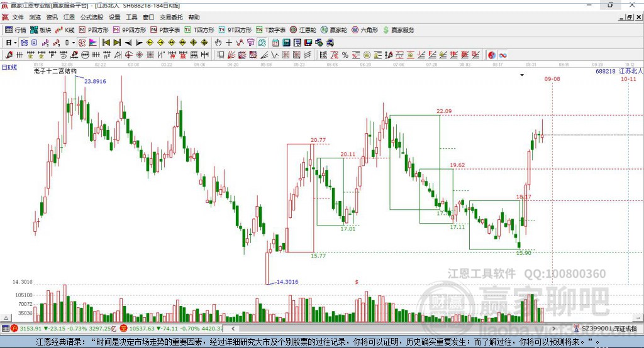Toggle the highlighted blue chart-mode icon
The width and height of the screenshot is (644, 348).
tap(25, 43)
